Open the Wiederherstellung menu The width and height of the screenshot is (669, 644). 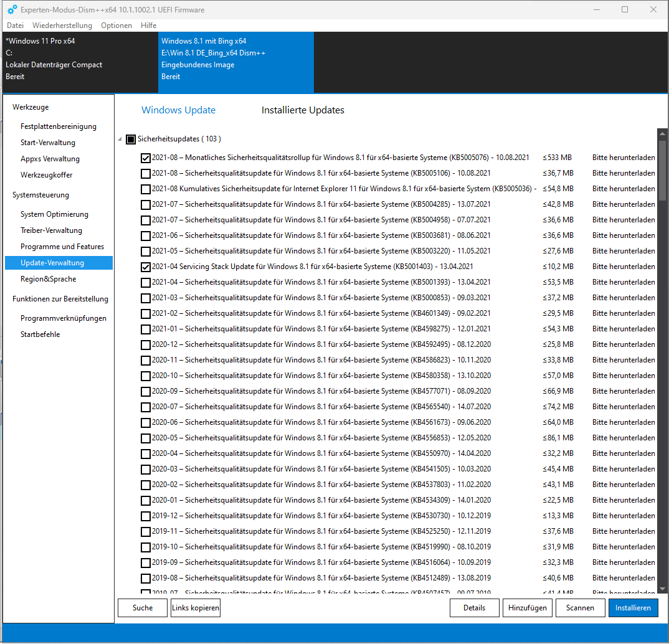point(62,25)
